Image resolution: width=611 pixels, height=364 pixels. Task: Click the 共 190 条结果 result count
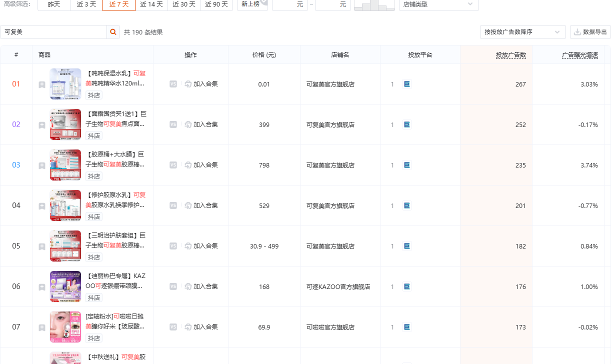143,32
